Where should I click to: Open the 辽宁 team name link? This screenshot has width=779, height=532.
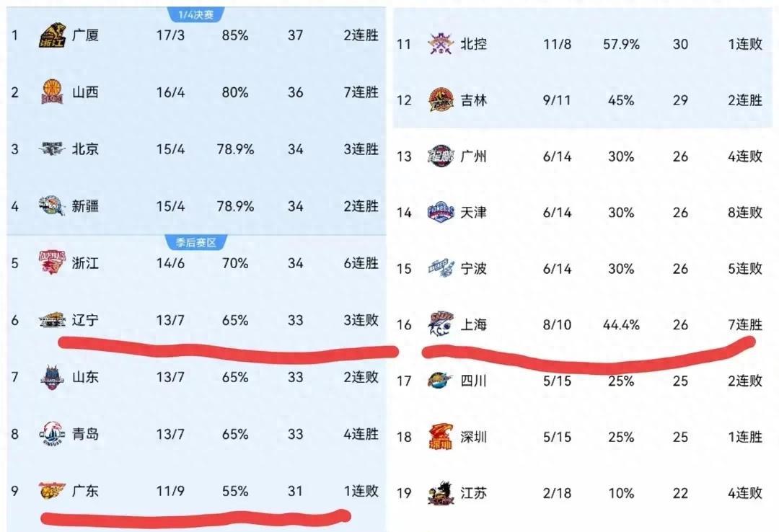pyautogui.click(x=85, y=320)
